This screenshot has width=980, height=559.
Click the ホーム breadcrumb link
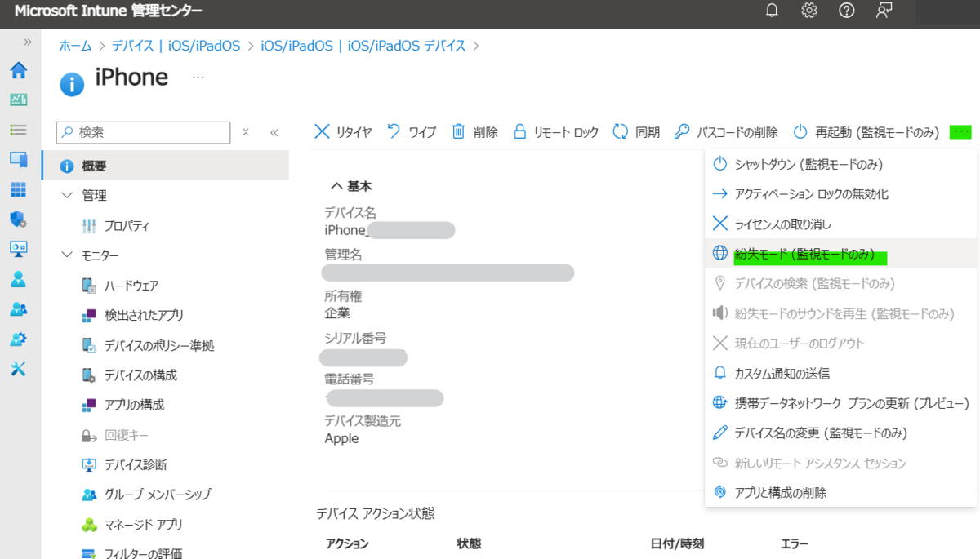[75, 47]
